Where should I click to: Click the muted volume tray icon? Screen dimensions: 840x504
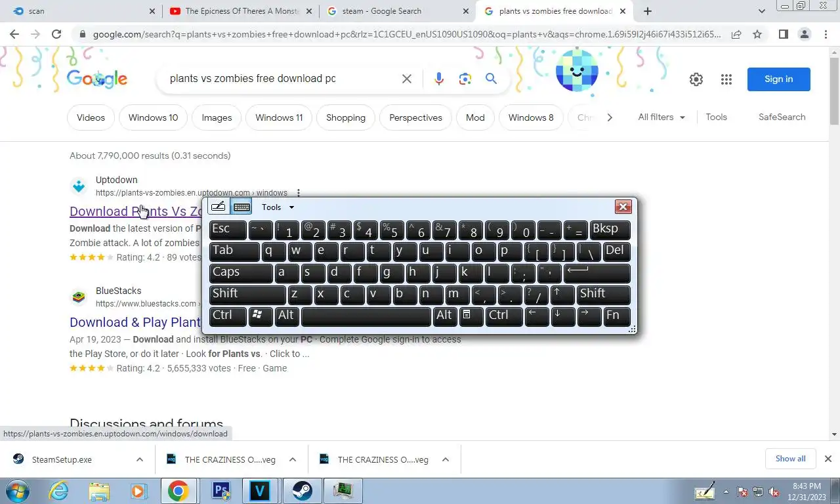[x=774, y=492]
